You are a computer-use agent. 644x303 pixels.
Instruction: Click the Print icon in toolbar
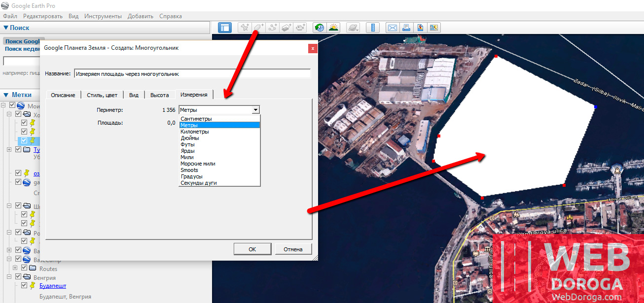click(406, 28)
